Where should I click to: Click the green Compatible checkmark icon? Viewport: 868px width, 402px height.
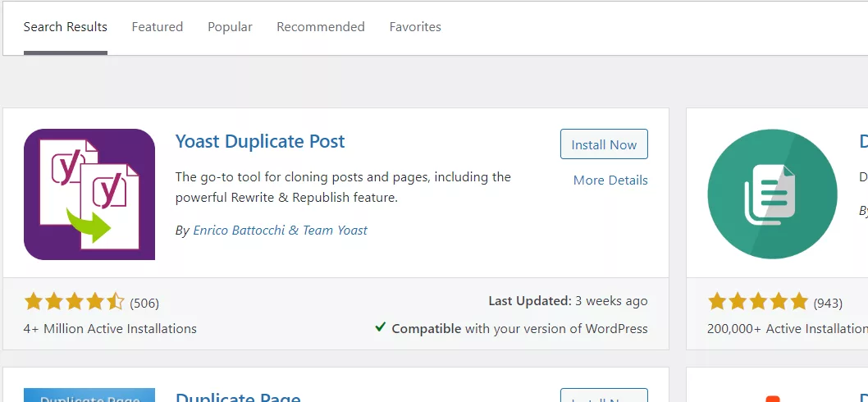[381, 327]
